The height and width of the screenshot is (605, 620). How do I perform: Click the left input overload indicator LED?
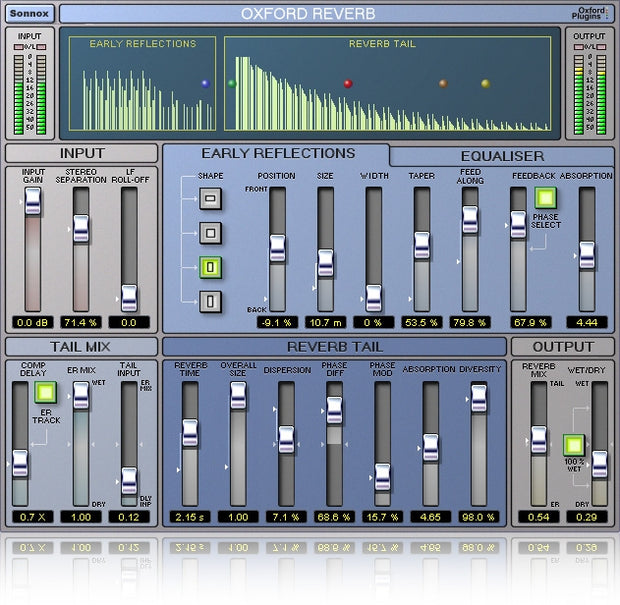(18, 47)
